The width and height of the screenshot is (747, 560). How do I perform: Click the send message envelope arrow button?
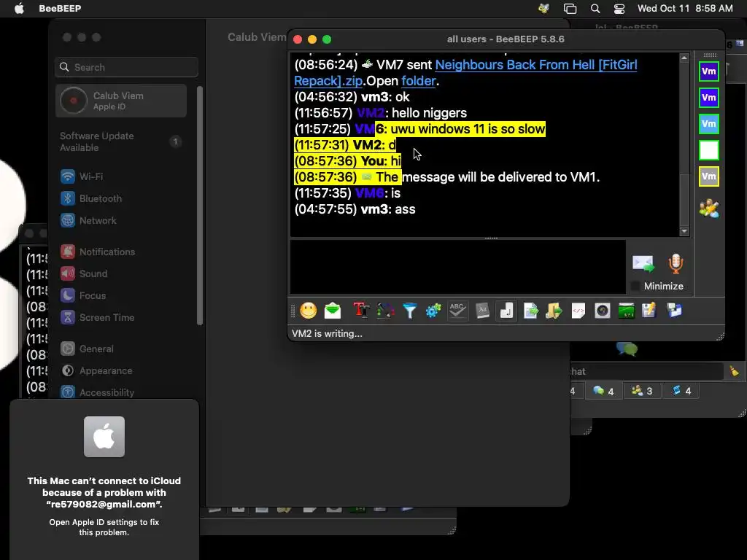(643, 263)
